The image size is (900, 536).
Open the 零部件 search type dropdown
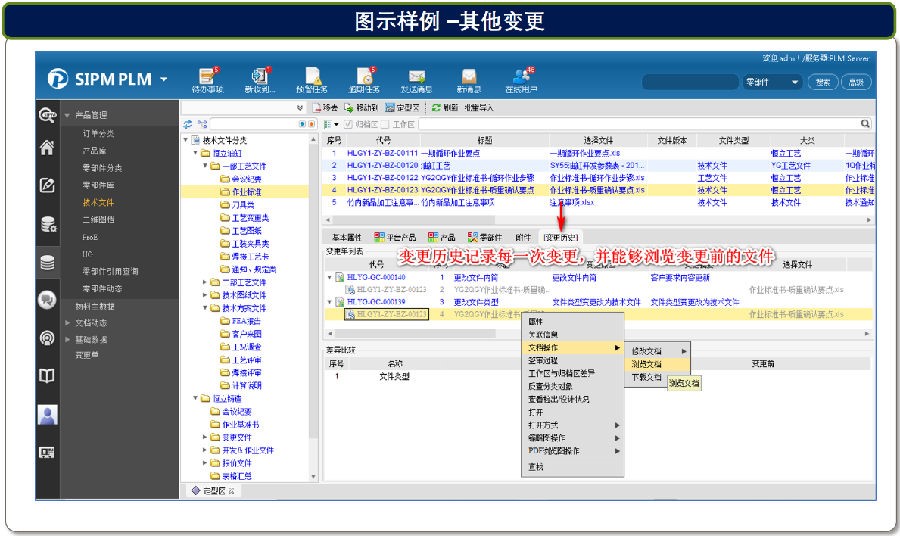pyautogui.click(x=772, y=82)
